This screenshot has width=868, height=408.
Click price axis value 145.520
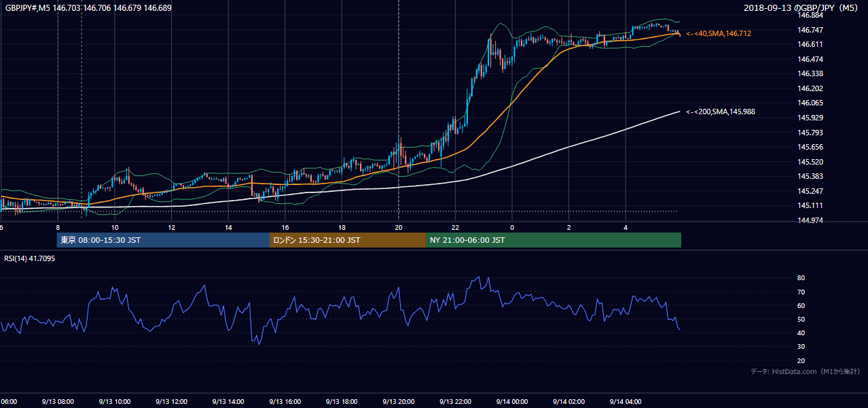(810, 162)
